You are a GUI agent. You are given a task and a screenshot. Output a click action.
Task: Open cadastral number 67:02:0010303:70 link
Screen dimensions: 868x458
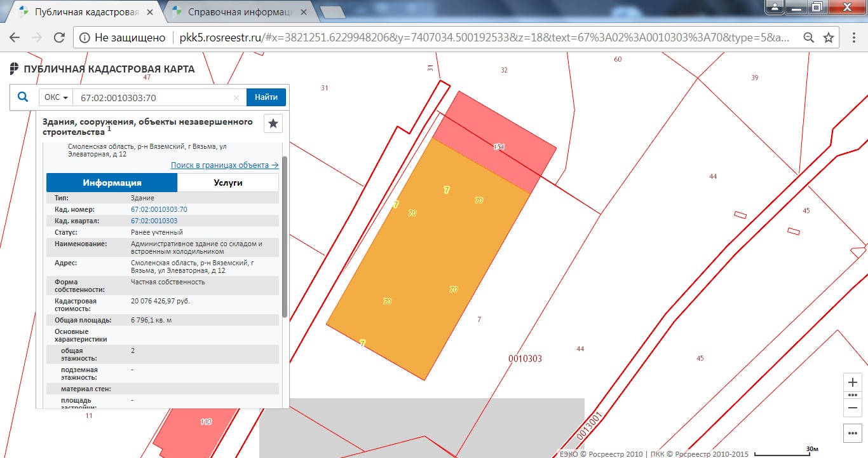coord(159,209)
